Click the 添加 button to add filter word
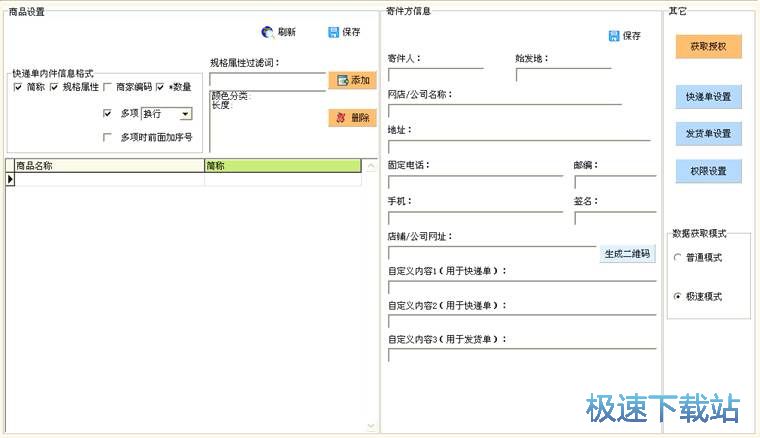The width and height of the screenshot is (760, 438). point(352,80)
